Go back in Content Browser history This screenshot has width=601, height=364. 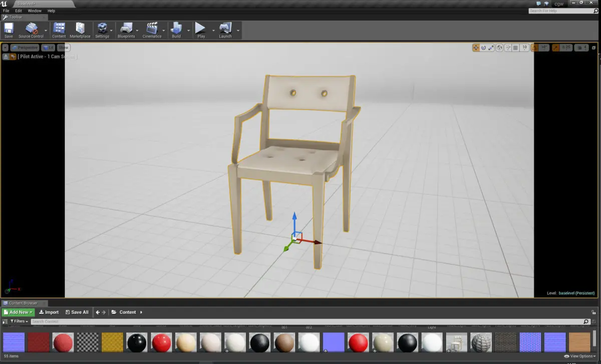click(98, 312)
